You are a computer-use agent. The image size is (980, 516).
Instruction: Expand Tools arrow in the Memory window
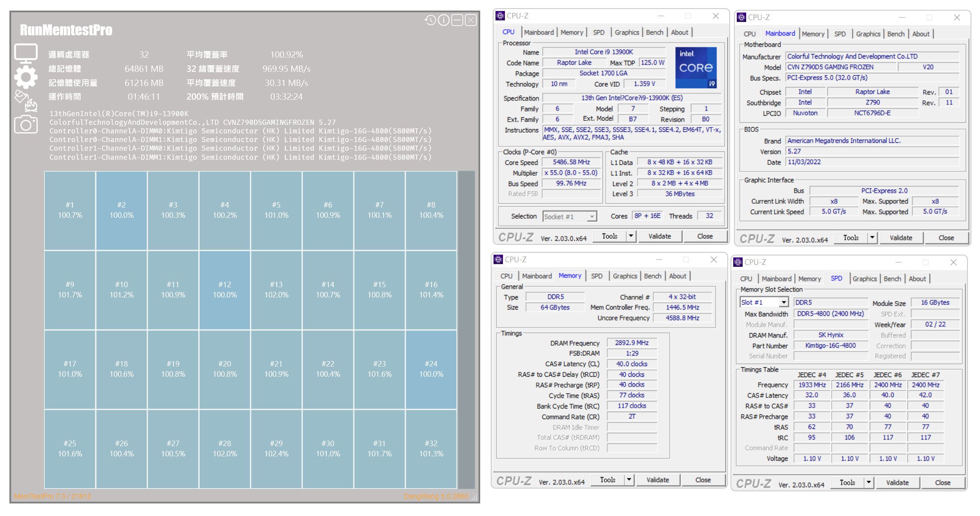coord(629,480)
